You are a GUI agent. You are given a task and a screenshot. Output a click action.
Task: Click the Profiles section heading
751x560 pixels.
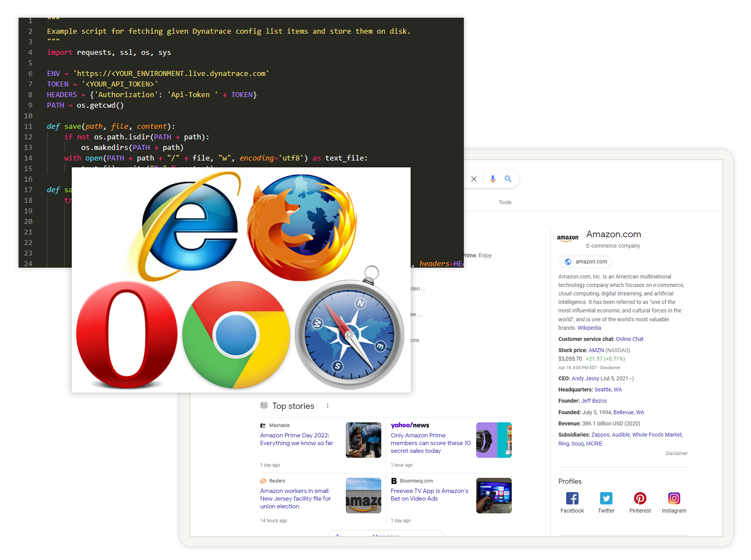coord(570,481)
